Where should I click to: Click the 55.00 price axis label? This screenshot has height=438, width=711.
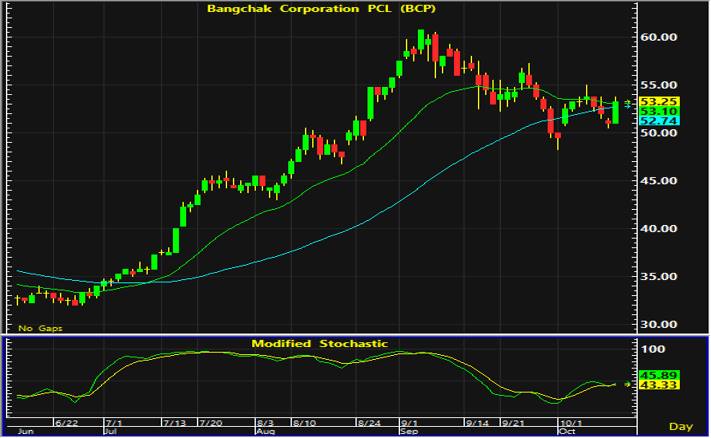click(x=658, y=85)
